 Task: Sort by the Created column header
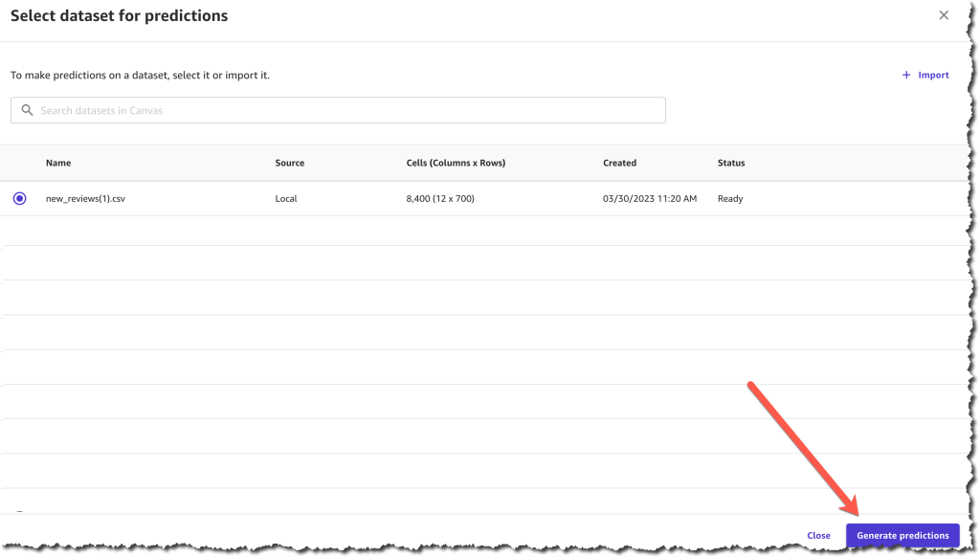coord(619,163)
